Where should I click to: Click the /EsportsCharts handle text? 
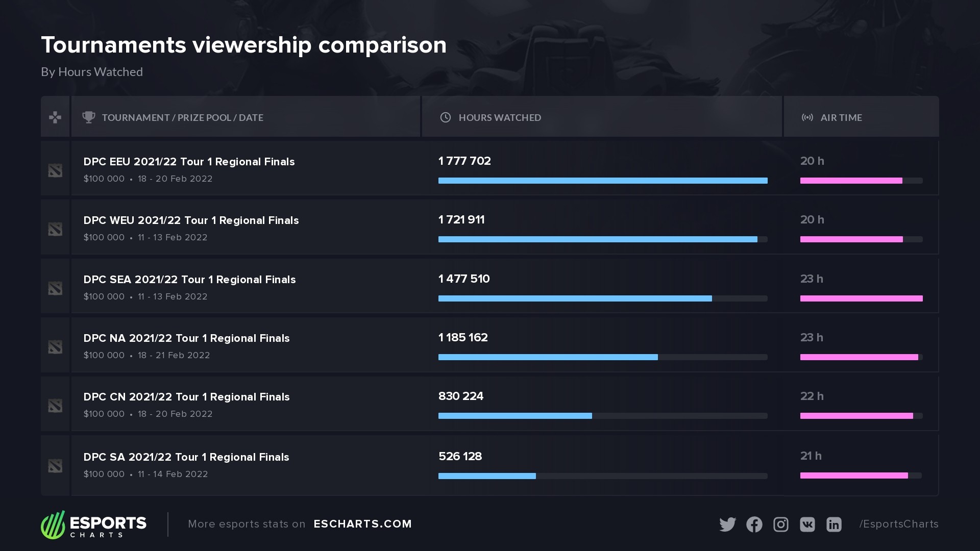click(899, 524)
